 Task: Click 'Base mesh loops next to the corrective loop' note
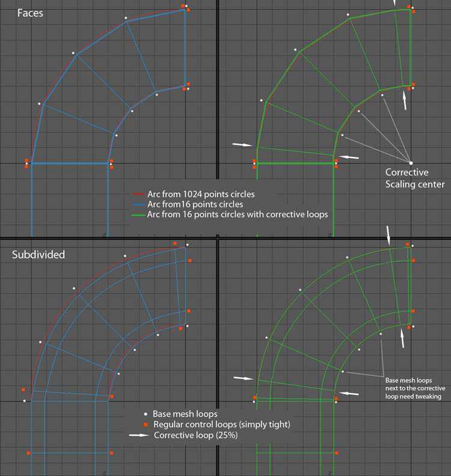coord(415,388)
